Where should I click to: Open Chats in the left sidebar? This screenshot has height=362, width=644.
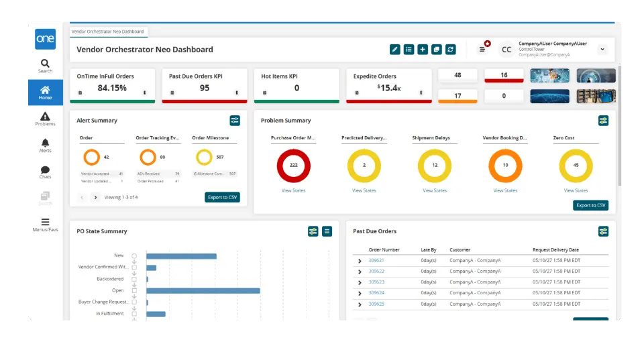tap(45, 172)
